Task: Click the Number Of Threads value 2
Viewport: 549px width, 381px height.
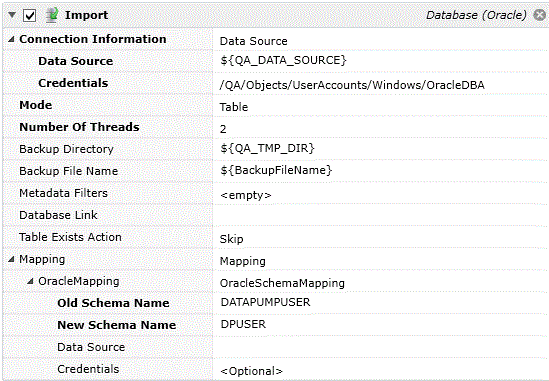Action: click(x=381, y=129)
